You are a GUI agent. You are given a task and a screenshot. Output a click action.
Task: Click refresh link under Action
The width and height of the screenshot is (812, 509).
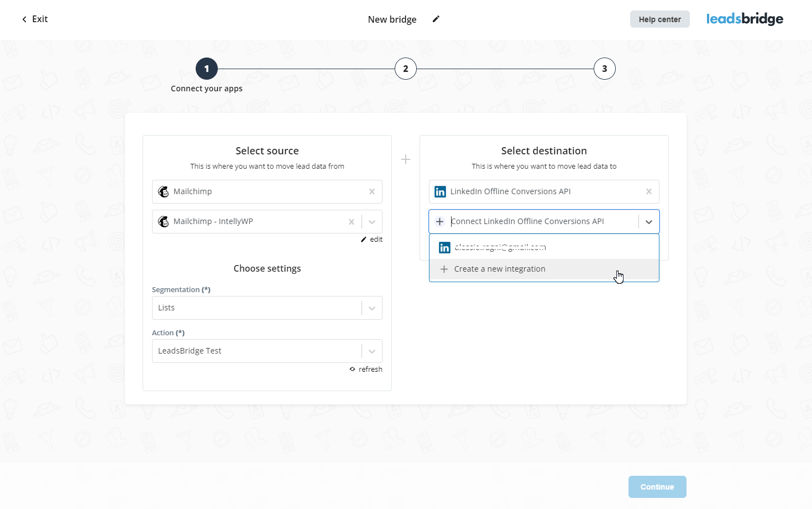pos(366,369)
